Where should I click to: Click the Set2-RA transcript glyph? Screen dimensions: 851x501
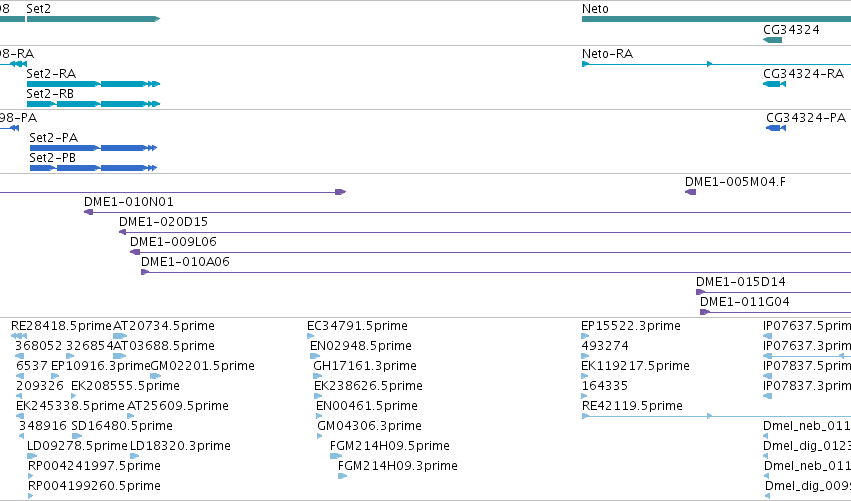(x=93, y=84)
